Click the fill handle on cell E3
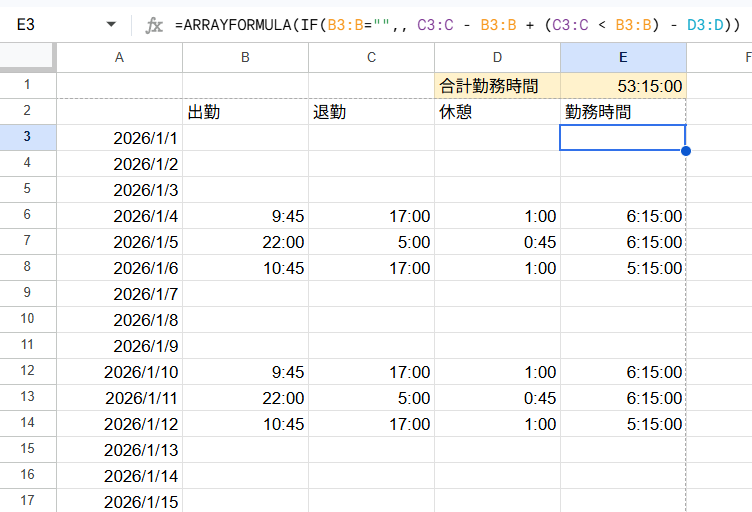The height and width of the screenshot is (512, 752). coord(686,151)
